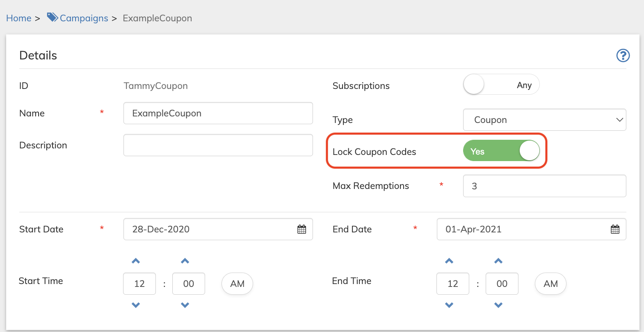This screenshot has height=332, width=644.
Task: Click ExampleCoupon in the breadcrumb
Action: (158, 18)
